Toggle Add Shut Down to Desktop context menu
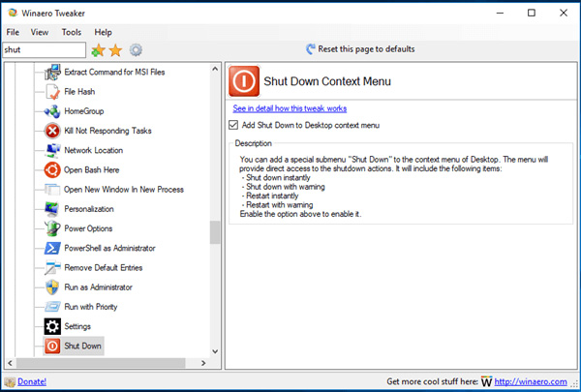 (x=233, y=125)
